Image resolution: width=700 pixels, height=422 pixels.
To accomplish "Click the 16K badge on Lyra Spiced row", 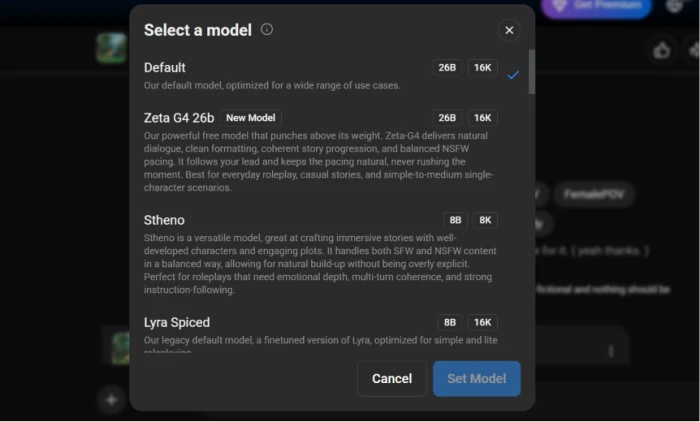I will tap(483, 322).
